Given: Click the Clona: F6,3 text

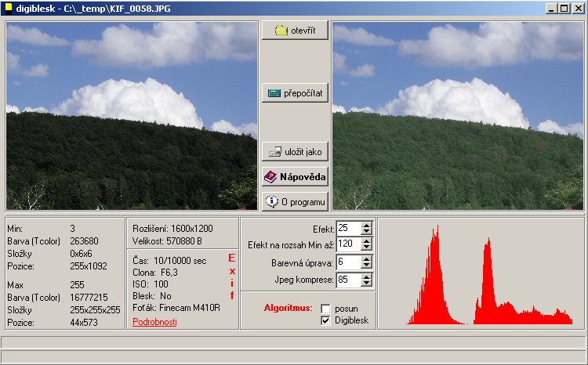Looking at the screenshot, I should point(155,273).
